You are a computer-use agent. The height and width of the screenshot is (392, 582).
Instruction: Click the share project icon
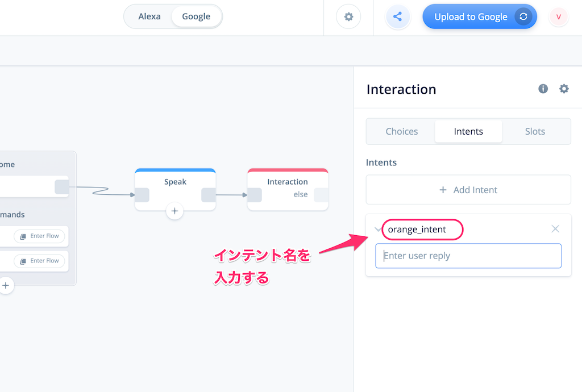pos(397,16)
